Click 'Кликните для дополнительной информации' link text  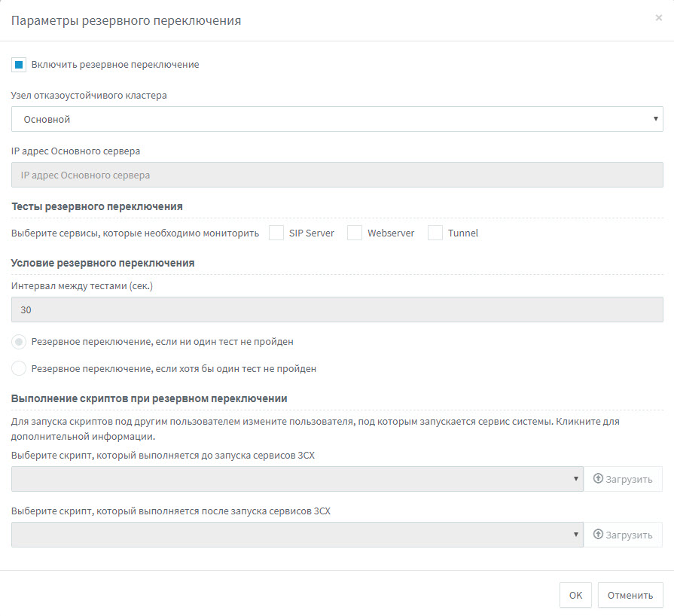(x=315, y=429)
